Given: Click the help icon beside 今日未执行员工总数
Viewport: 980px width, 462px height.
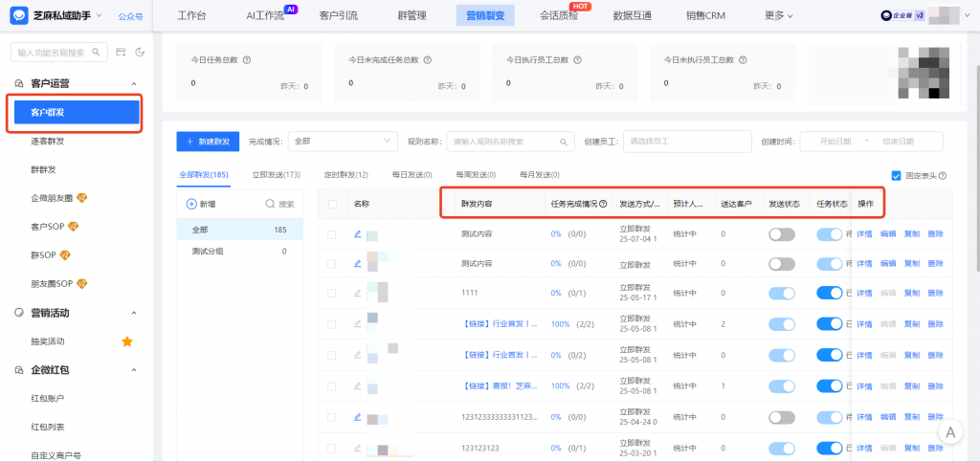Looking at the screenshot, I should point(743,60).
